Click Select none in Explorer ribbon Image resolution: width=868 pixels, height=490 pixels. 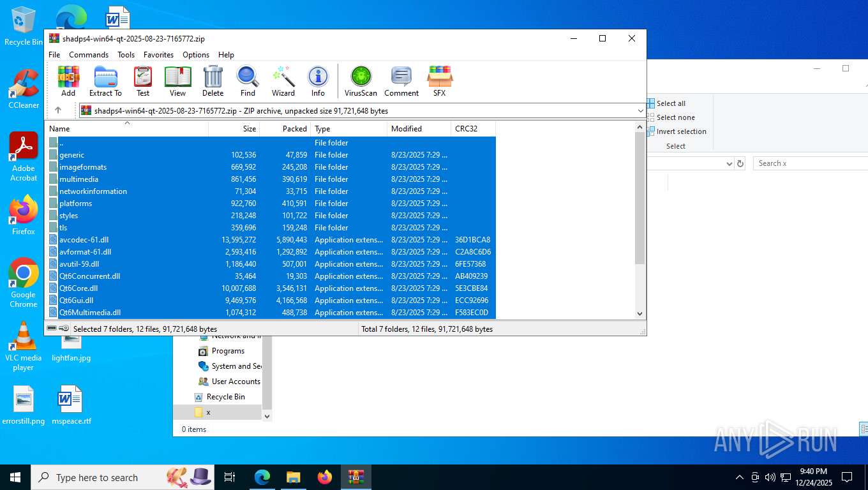pyautogui.click(x=670, y=117)
